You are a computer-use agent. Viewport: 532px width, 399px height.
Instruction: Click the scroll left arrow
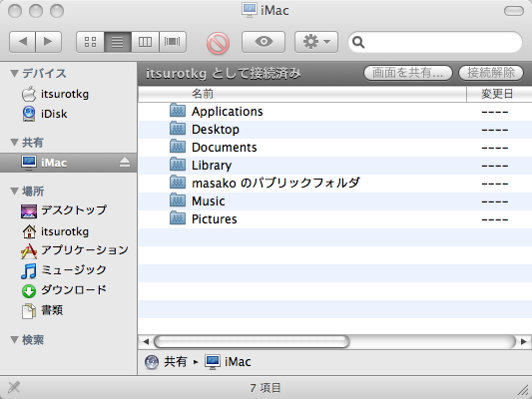[146, 341]
